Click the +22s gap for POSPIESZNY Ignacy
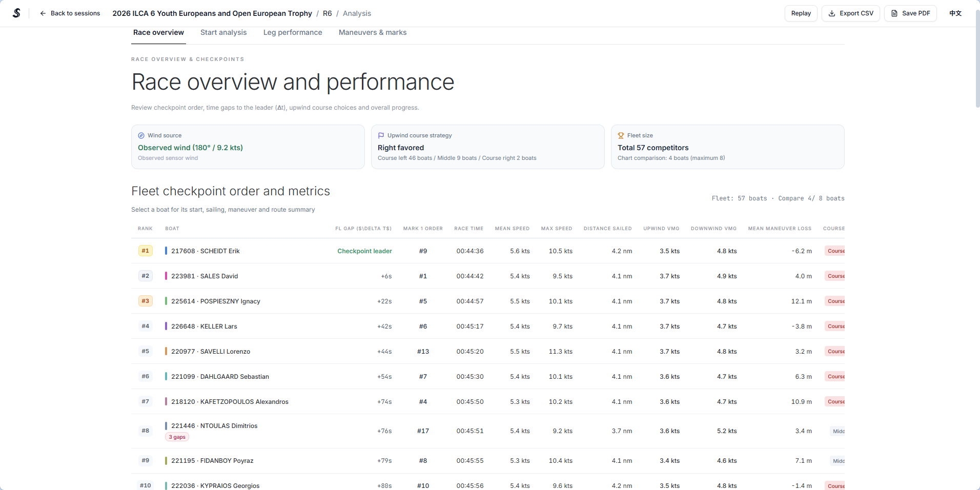This screenshot has height=490, width=980. click(384, 301)
